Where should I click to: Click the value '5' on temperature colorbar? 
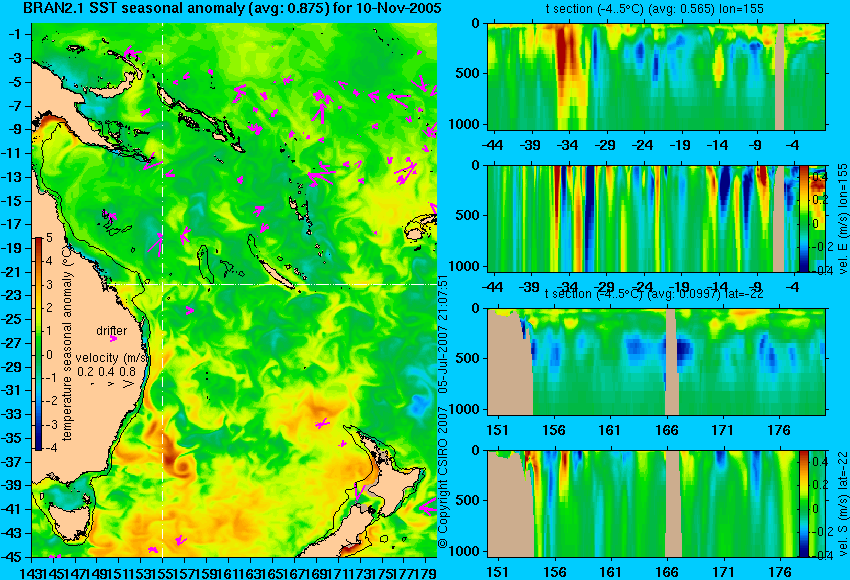coord(49,238)
